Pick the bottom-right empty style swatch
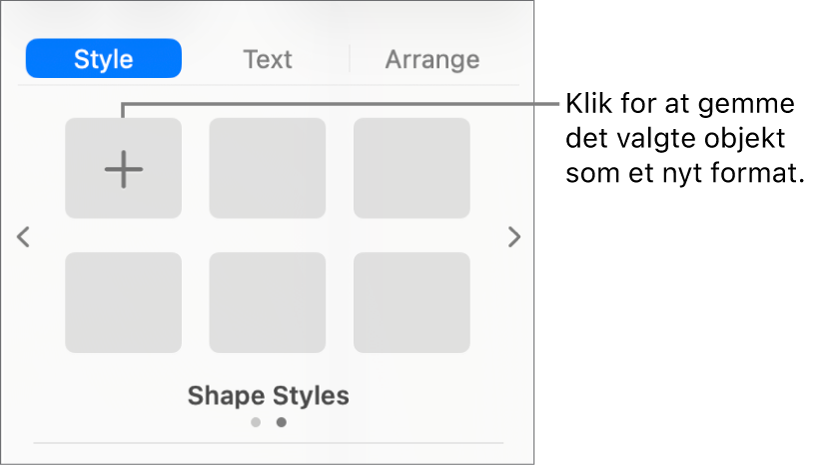 411,302
